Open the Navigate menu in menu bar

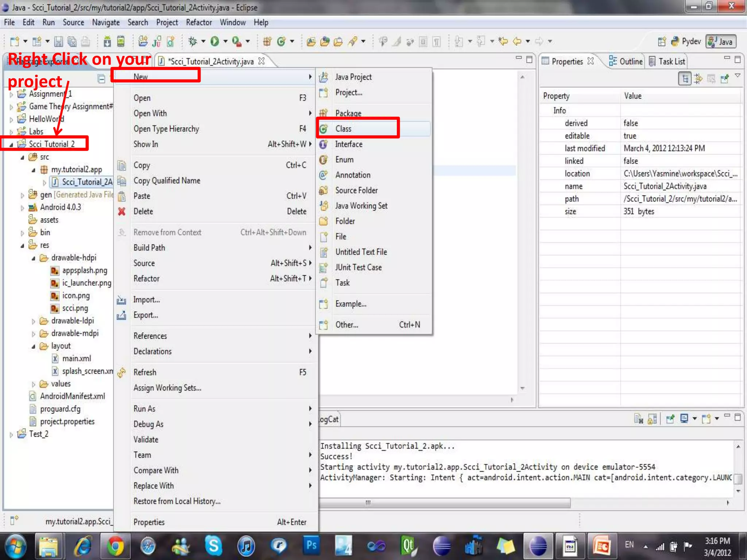pyautogui.click(x=106, y=23)
